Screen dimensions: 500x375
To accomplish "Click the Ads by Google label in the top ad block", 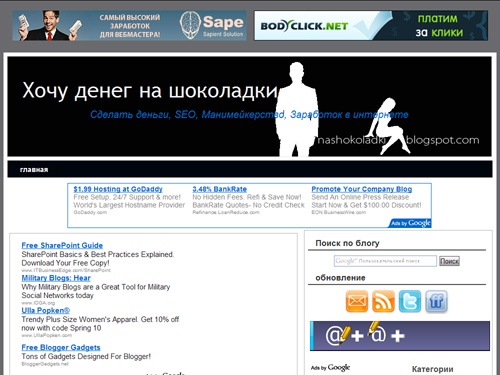I will point(410,223).
